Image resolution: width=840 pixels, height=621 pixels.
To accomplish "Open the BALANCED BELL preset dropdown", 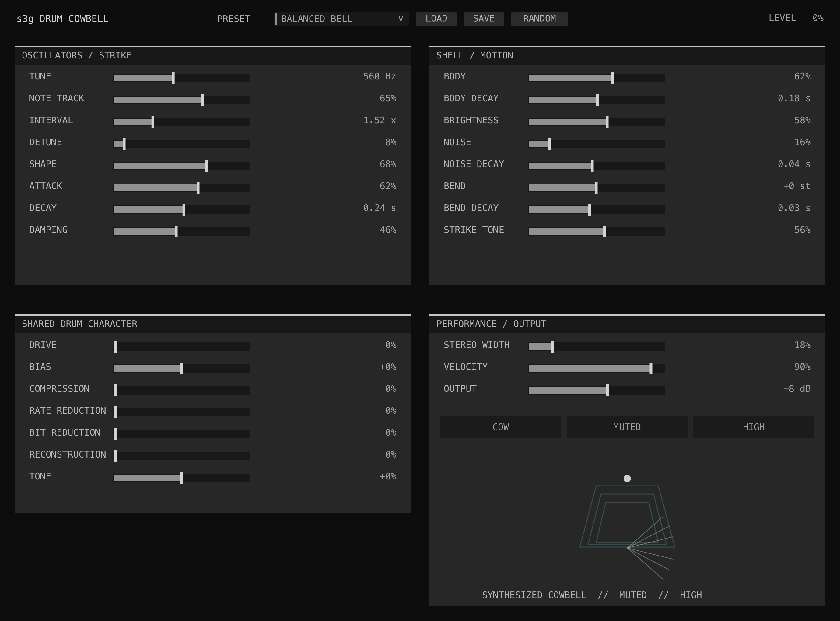I will [342, 19].
